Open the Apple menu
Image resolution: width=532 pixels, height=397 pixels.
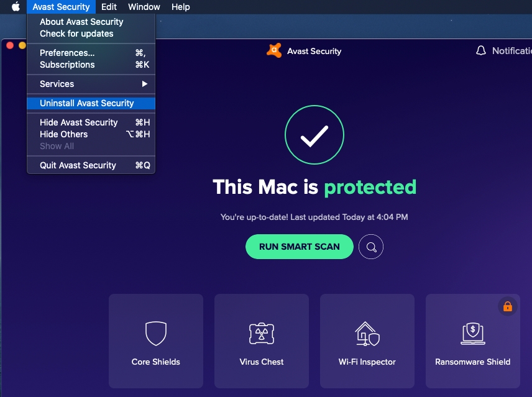click(x=16, y=6)
